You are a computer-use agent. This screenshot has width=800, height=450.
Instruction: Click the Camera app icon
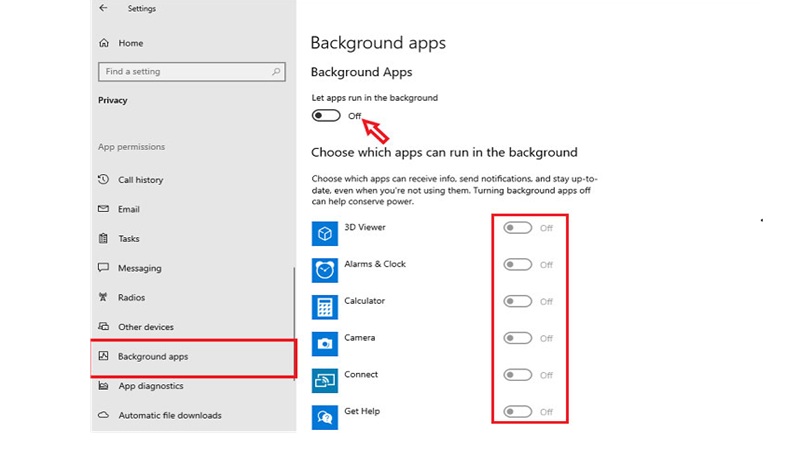click(x=325, y=344)
